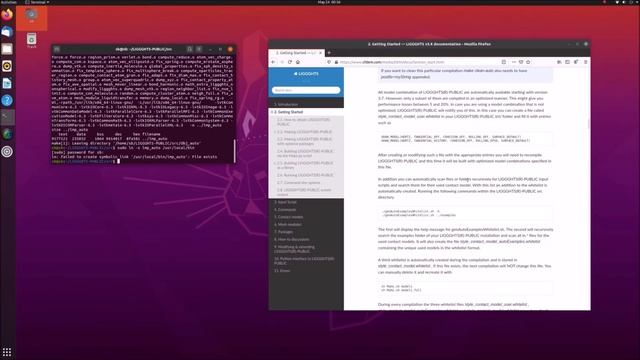Open the Help icon in the dock
The height and width of the screenshot is (360, 640).
click(x=7, y=100)
